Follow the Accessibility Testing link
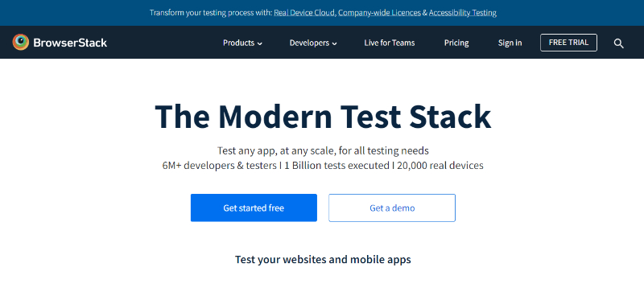 pyautogui.click(x=463, y=13)
